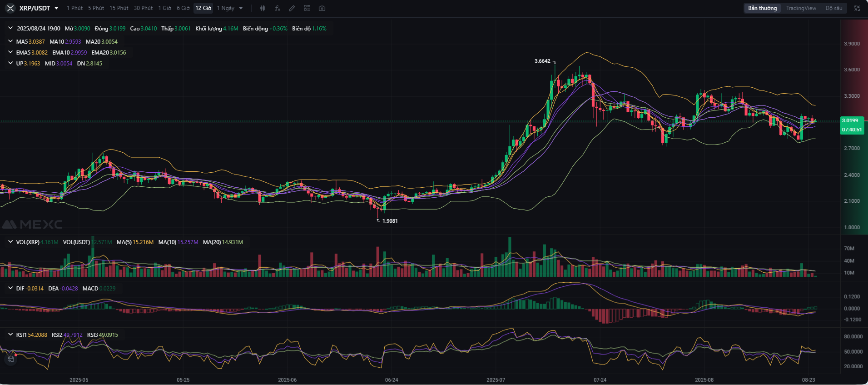Select the 30 Phút timeframe
This screenshot has width=868, height=385.
coord(143,8)
